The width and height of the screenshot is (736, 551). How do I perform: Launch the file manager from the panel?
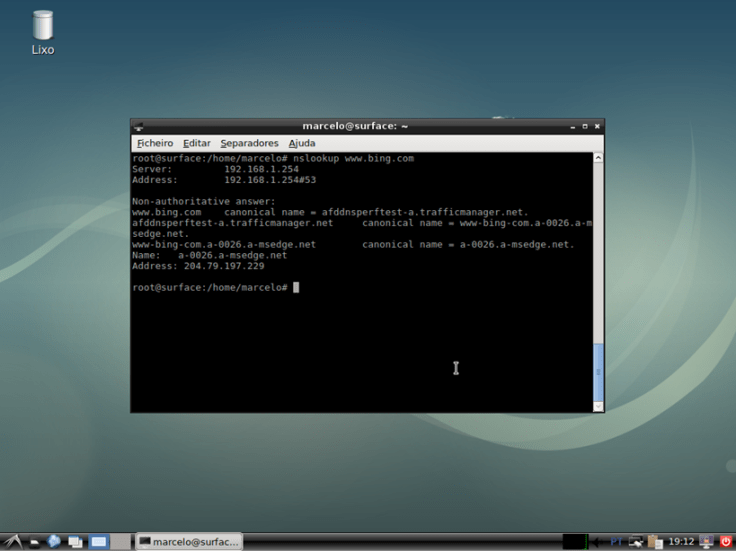point(33,541)
